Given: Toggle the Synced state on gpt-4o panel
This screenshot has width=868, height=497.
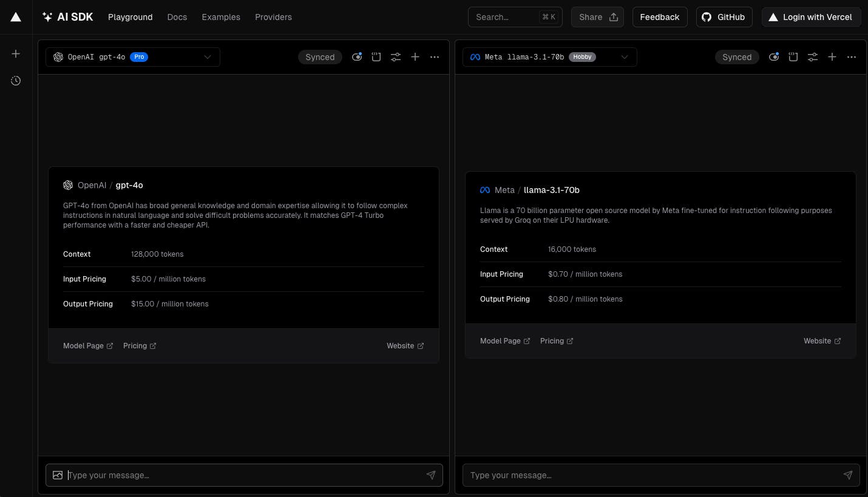Looking at the screenshot, I should 320,57.
